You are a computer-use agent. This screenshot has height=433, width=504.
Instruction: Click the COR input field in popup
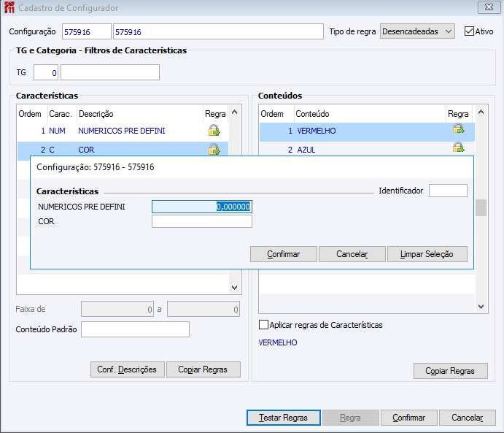[202, 221]
